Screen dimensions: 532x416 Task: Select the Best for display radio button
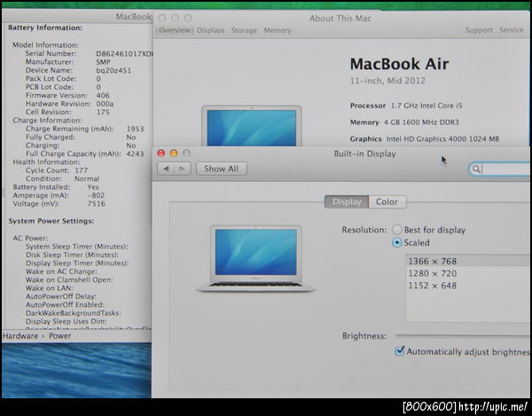click(396, 230)
